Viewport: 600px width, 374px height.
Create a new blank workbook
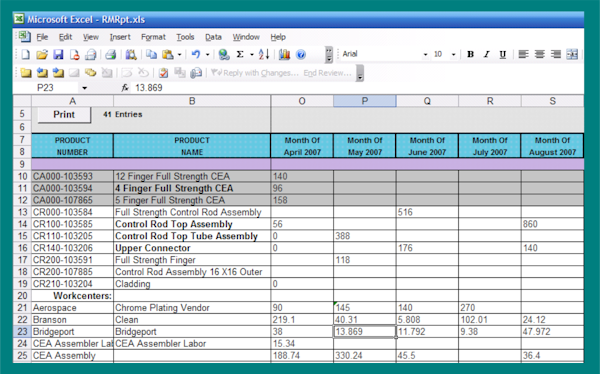coord(25,55)
